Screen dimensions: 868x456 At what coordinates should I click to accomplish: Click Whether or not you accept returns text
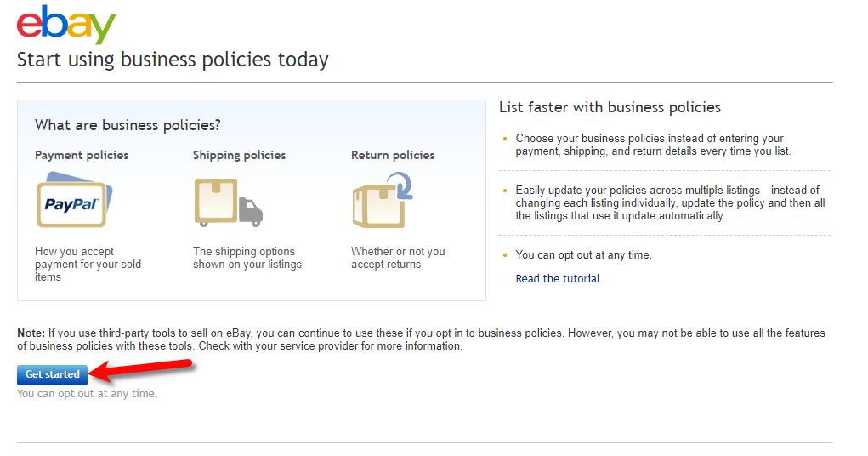pyautogui.click(x=398, y=258)
